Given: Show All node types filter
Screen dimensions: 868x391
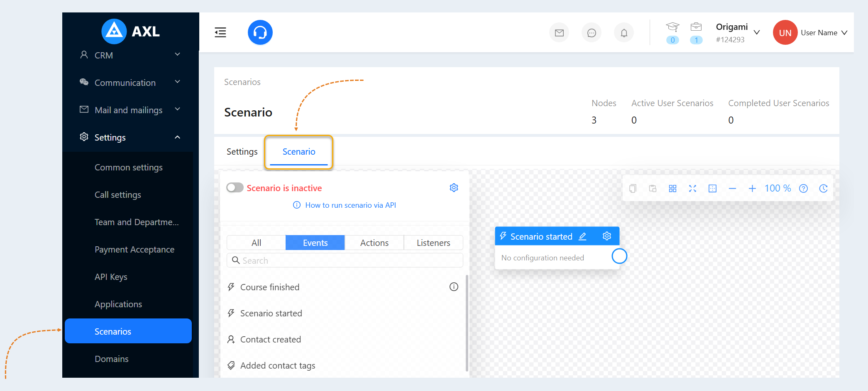Looking at the screenshot, I should pyautogui.click(x=257, y=243).
